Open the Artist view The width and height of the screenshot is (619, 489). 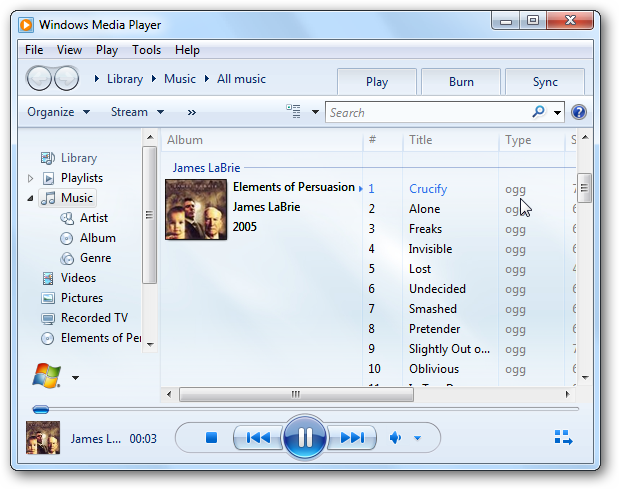click(84, 218)
